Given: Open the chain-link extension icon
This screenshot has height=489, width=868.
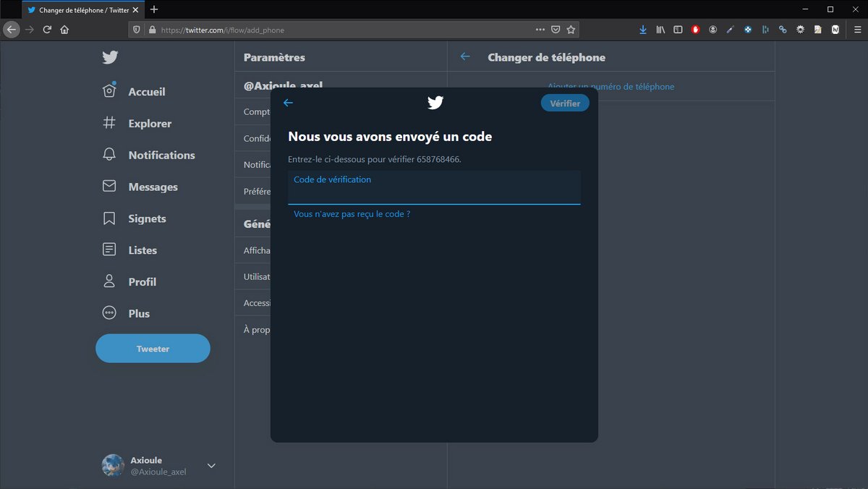Looking at the screenshot, I should click(x=783, y=30).
